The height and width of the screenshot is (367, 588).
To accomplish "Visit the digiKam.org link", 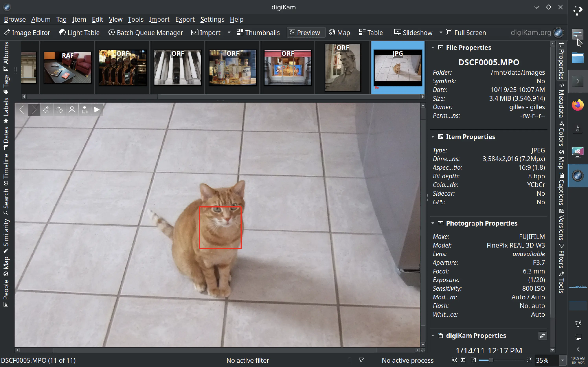I will tap(530, 33).
